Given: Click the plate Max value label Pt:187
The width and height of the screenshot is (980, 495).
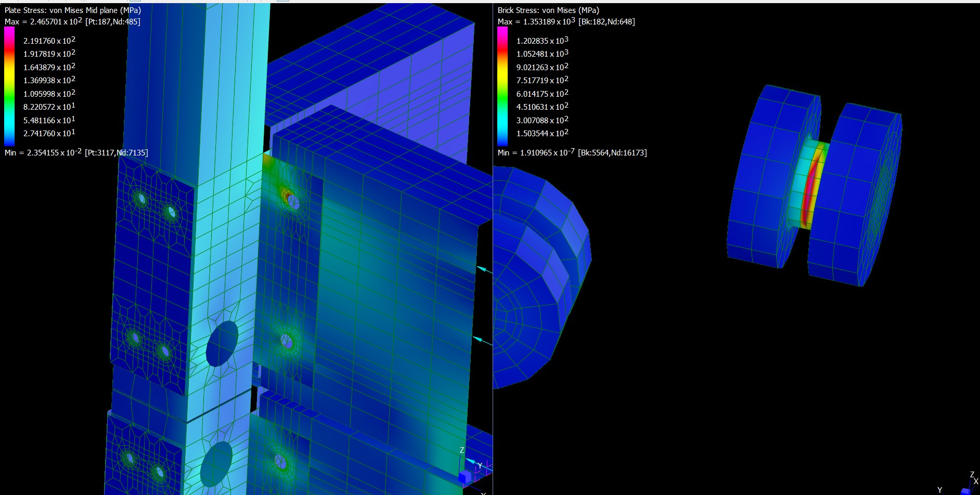Looking at the screenshot, I should (x=72, y=21).
